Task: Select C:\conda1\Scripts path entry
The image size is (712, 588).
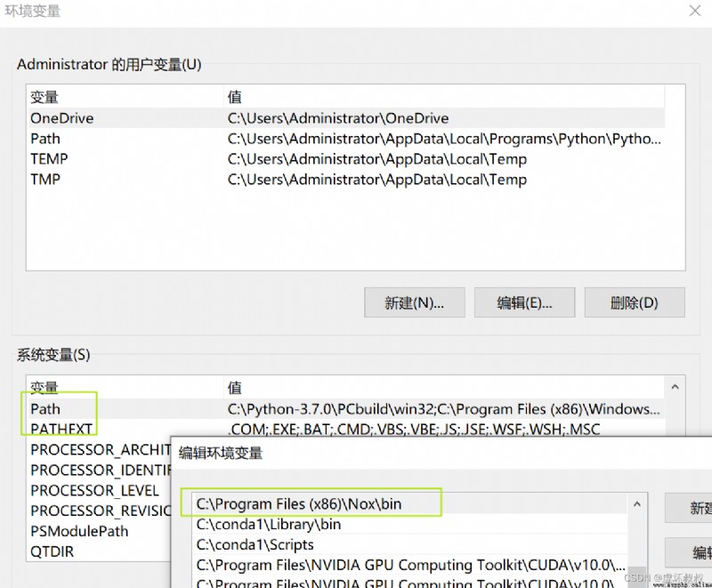Action: pyautogui.click(x=409, y=544)
